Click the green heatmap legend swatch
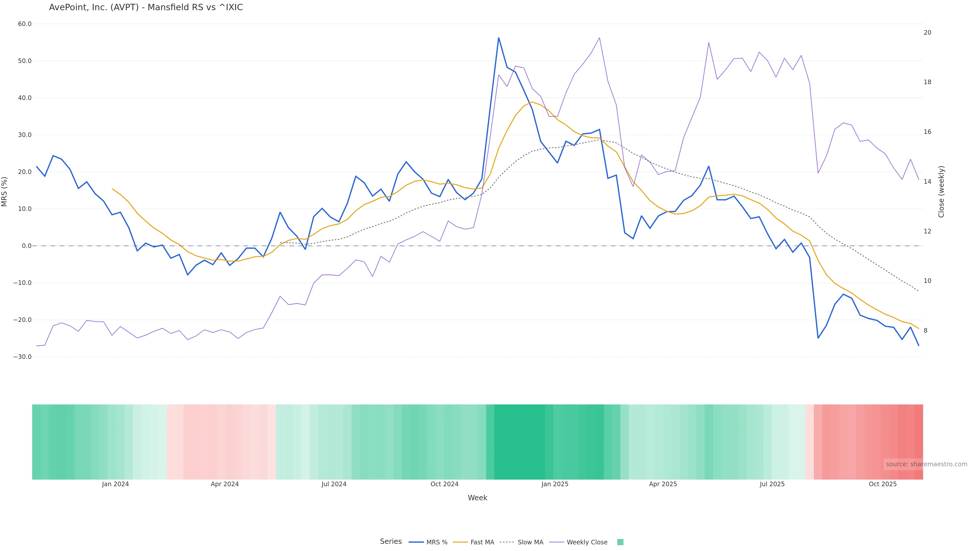Viewport: 980px width, 551px height. pos(620,542)
